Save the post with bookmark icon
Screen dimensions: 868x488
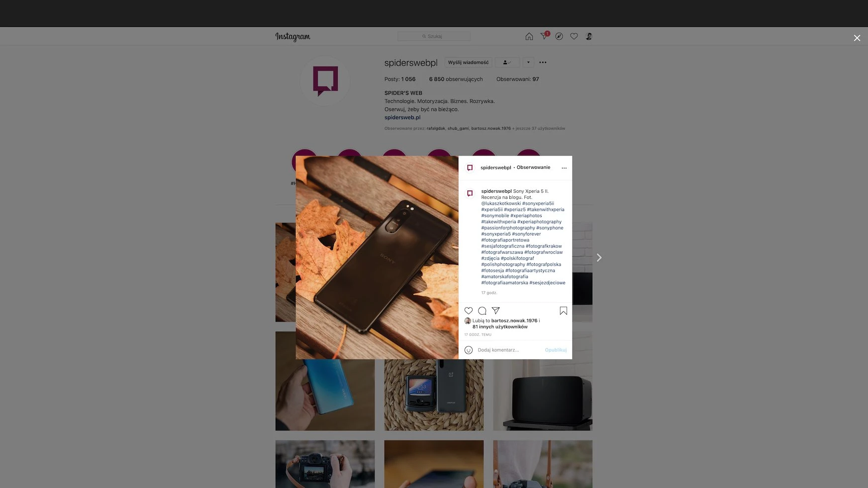(564, 311)
